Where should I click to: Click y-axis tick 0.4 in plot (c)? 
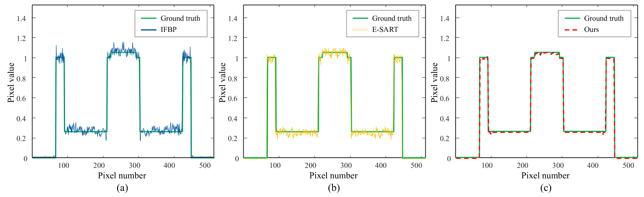tap(445, 119)
